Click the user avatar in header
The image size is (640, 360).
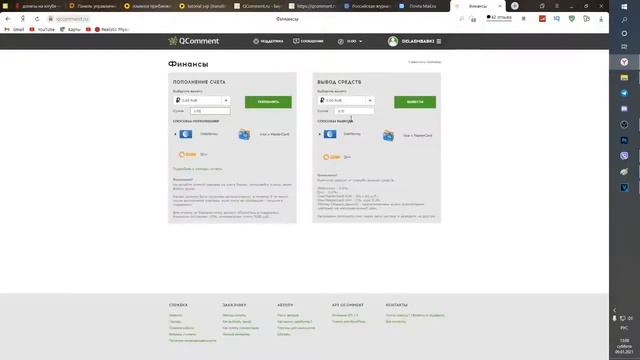click(x=393, y=41)
